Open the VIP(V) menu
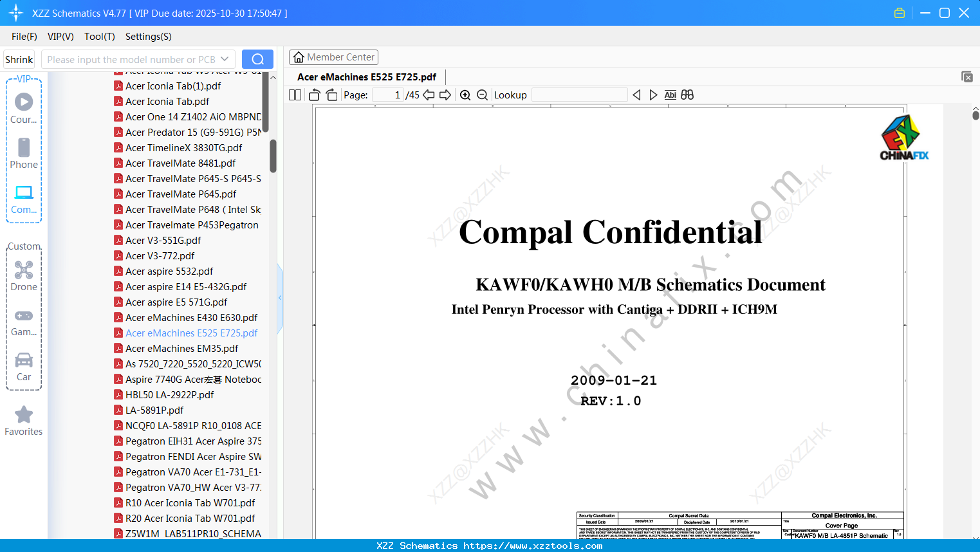 (60, 37)
